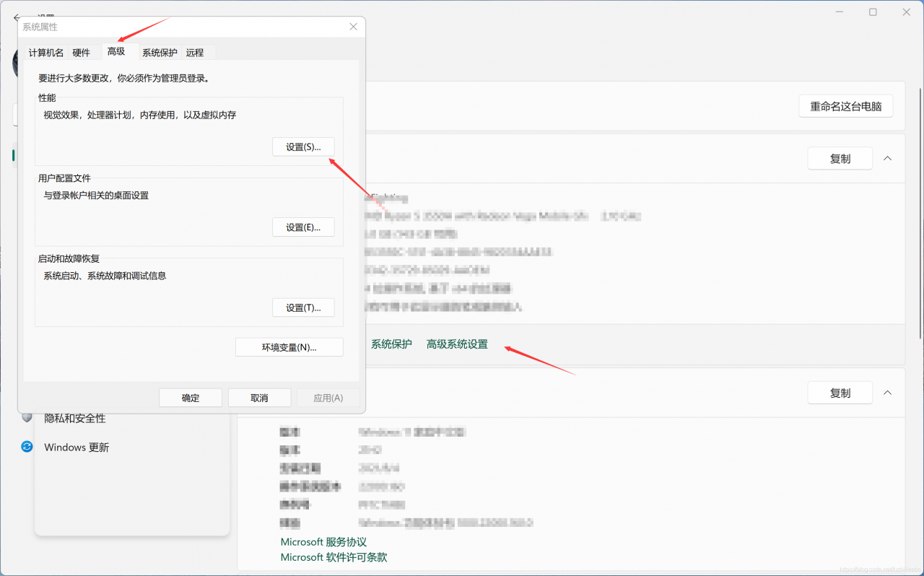Screen dimensions: 924x576
Task: Collapse the device specifications section chevron
Action: (888, 159)
